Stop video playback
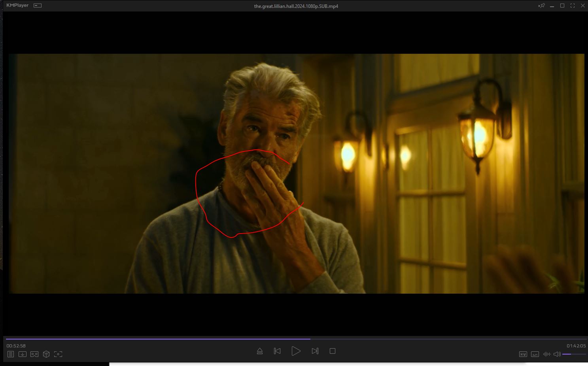Viewport: 588px width, 366px height. click(333, 351)
